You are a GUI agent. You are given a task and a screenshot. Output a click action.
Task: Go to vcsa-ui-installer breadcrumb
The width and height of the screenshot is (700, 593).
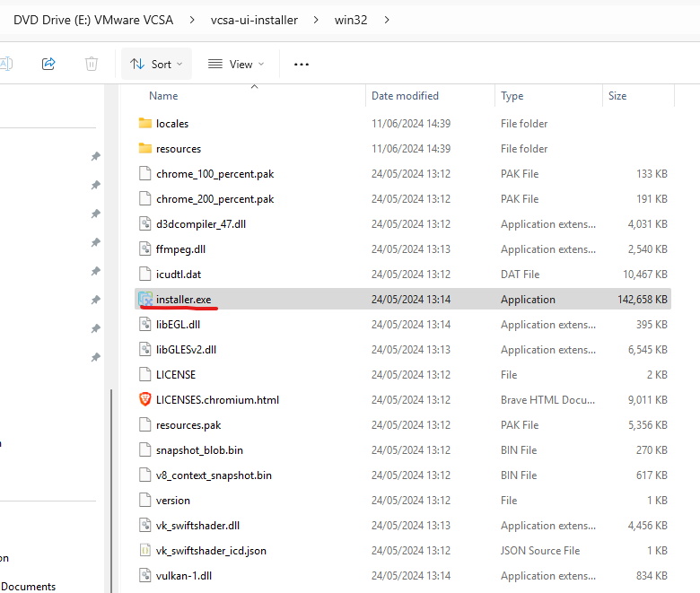coord(254,20)
